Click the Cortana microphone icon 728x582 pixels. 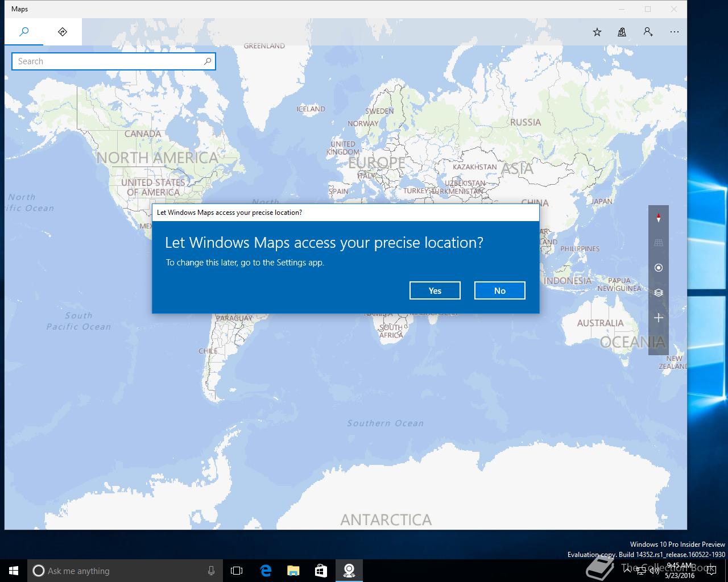coord(212,571)
